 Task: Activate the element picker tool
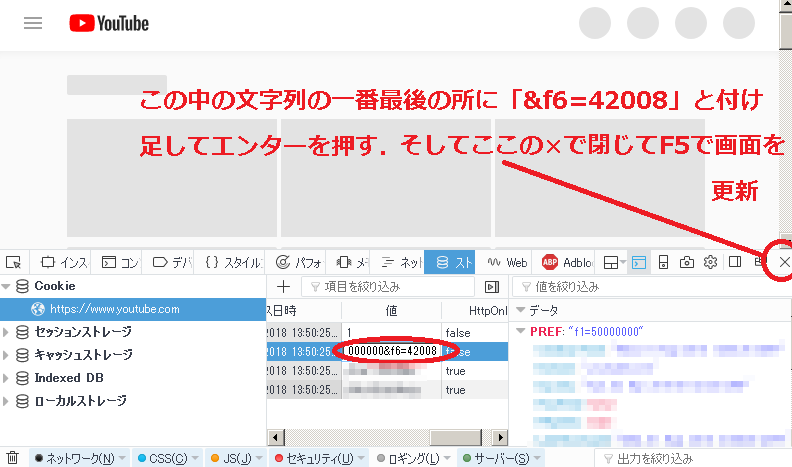click(x=13, y=263)
